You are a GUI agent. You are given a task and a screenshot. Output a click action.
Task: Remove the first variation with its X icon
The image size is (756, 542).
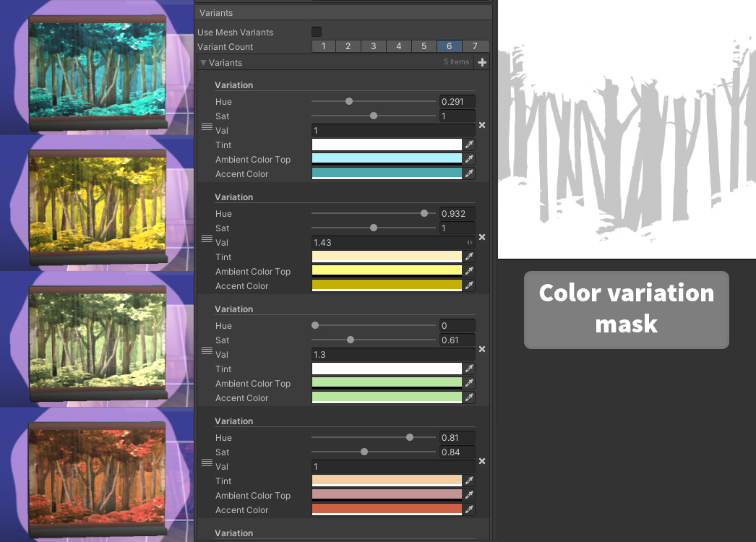(x=481, y=125)
